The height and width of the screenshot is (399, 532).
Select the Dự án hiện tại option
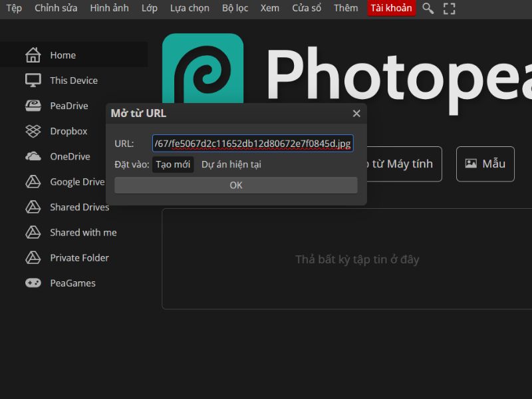click(x=231, y=164)
